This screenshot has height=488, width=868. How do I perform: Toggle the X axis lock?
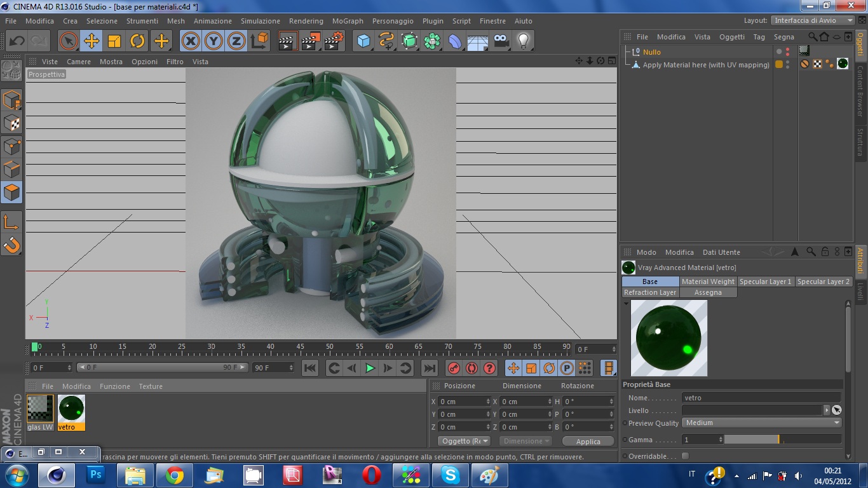[x=191, y=41]
